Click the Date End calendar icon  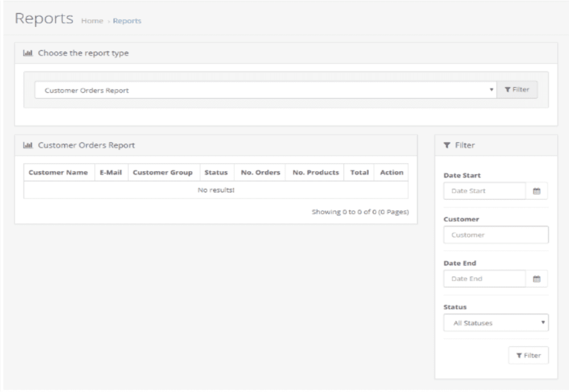pos(537,279)
